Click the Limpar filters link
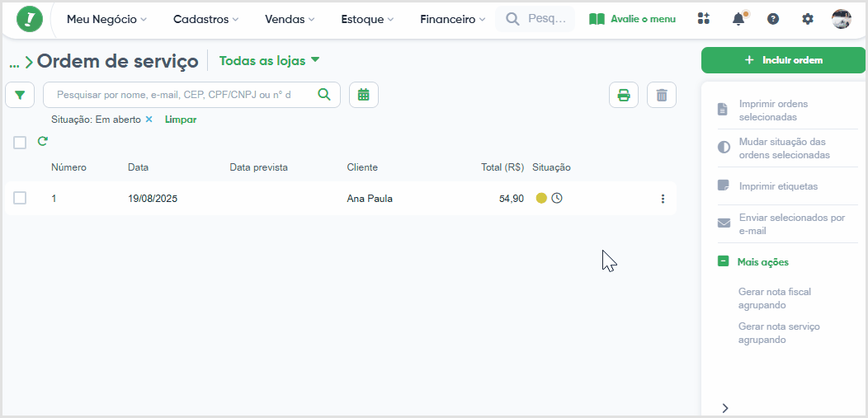Viewport: 868px width, 418px height. [181, 120]
